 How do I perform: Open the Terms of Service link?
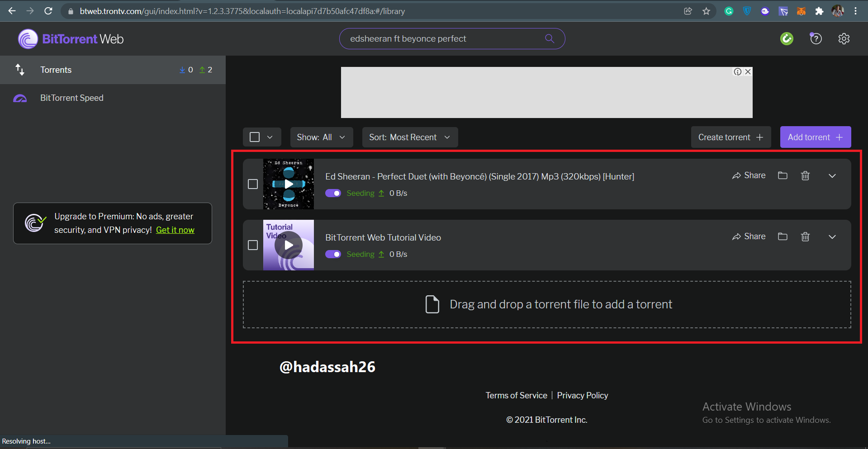[516, 395]
